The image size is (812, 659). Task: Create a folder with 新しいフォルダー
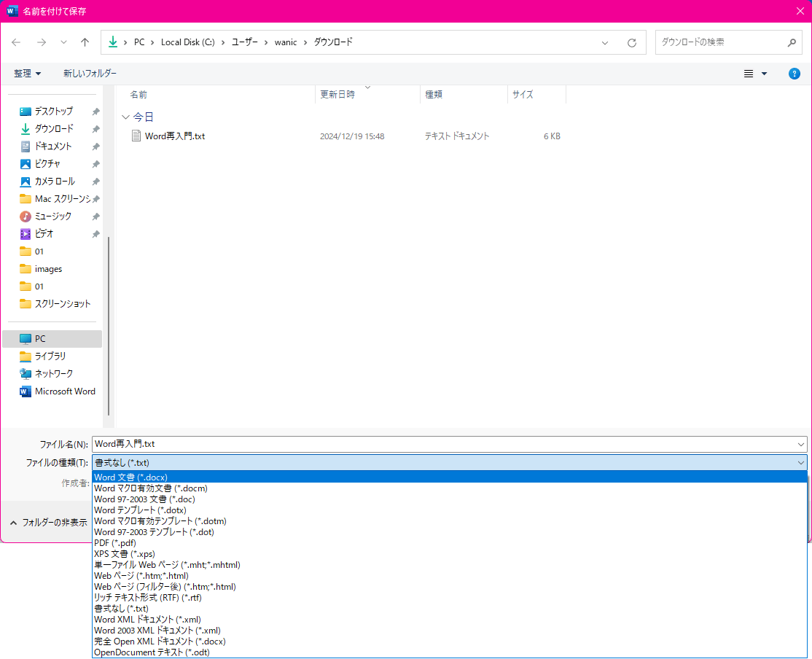(90, 74)
